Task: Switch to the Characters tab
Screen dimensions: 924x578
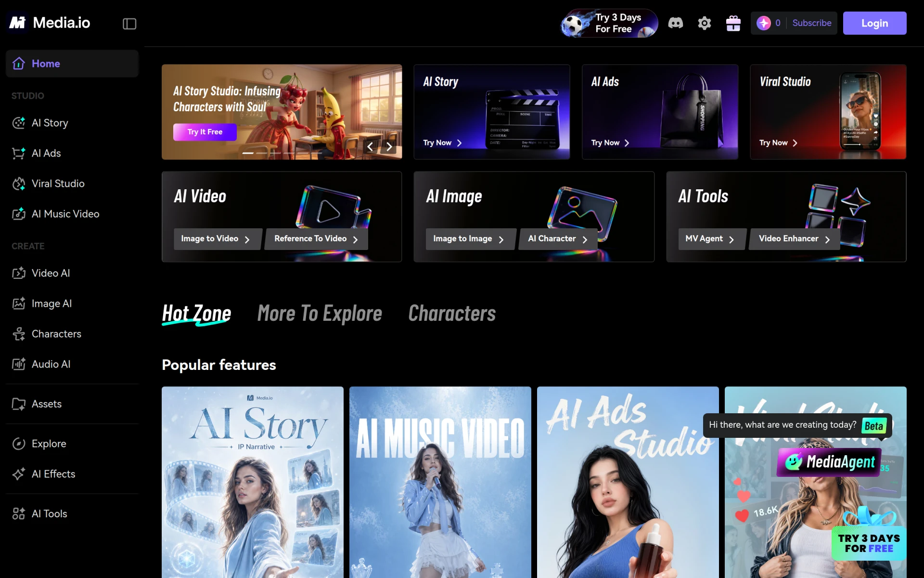Action: pos(452,314)
